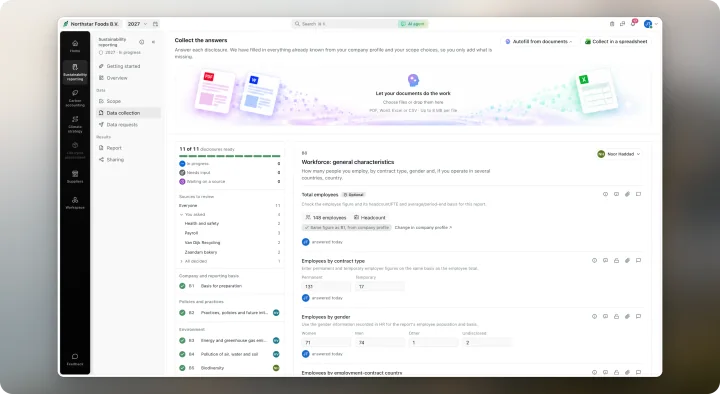The image size is (720, 394).
Task: Click the top bar icon left of notifications bell
Action: coord(622,24)
